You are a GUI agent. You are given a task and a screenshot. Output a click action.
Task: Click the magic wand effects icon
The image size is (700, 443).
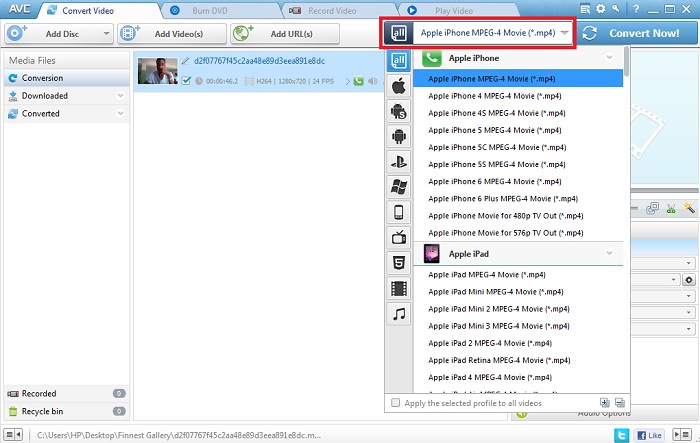point(689,208)
